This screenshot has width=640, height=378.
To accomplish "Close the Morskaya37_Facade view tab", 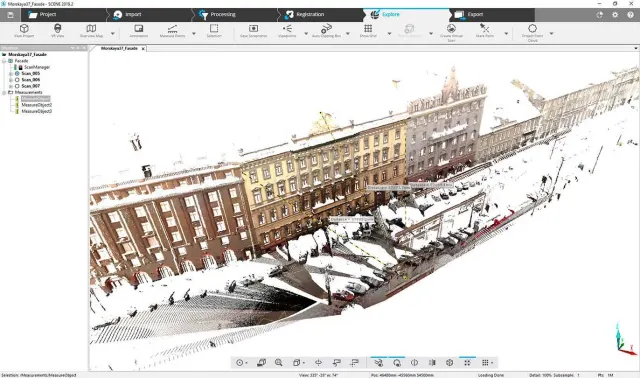I will tap(143, 49).
